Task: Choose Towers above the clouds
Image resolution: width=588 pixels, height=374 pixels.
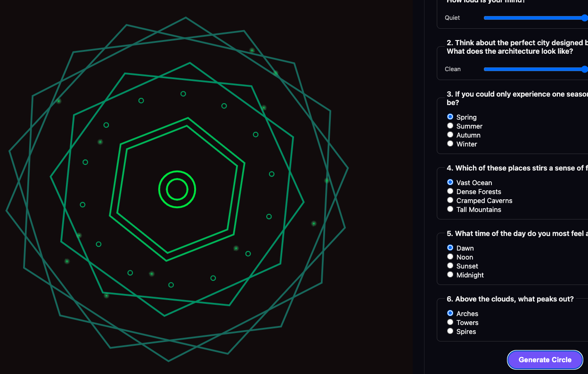Action: 450,322
